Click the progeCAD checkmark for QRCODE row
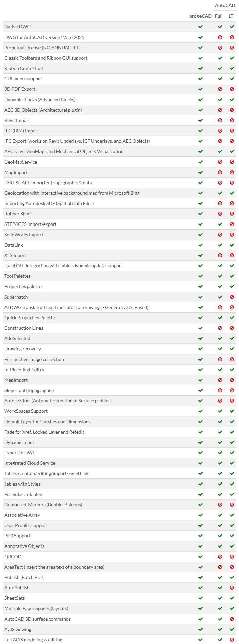Screen dimensions: 239x644 (x=201, y=557)
